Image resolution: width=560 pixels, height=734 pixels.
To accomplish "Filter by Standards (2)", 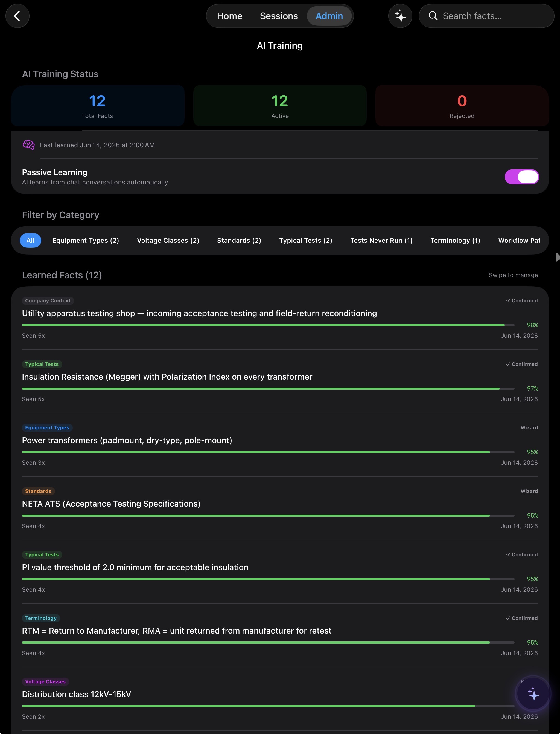I will coord(239,240).
